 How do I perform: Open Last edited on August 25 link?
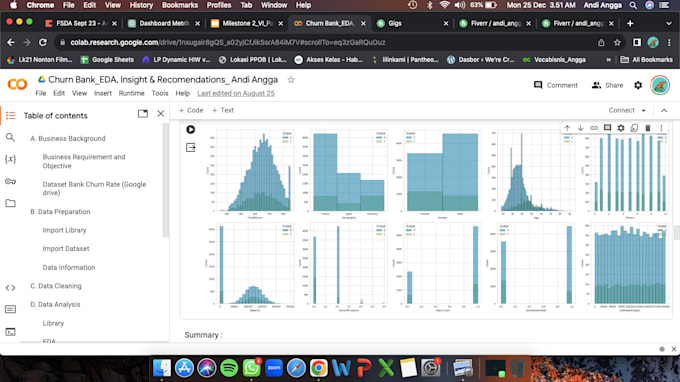(x=236, y=93)
